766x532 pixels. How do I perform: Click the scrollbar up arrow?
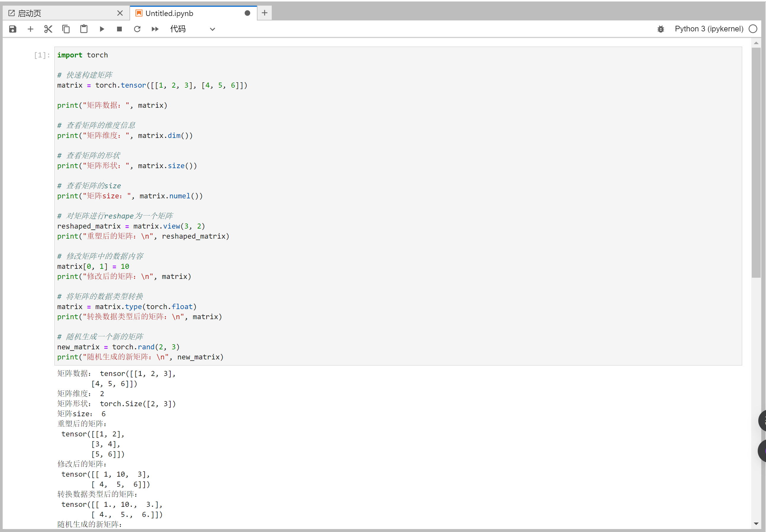756,43
